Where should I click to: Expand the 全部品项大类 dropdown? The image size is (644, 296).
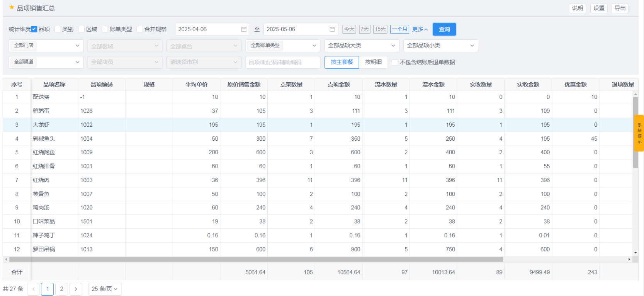(x=362, y=46)
